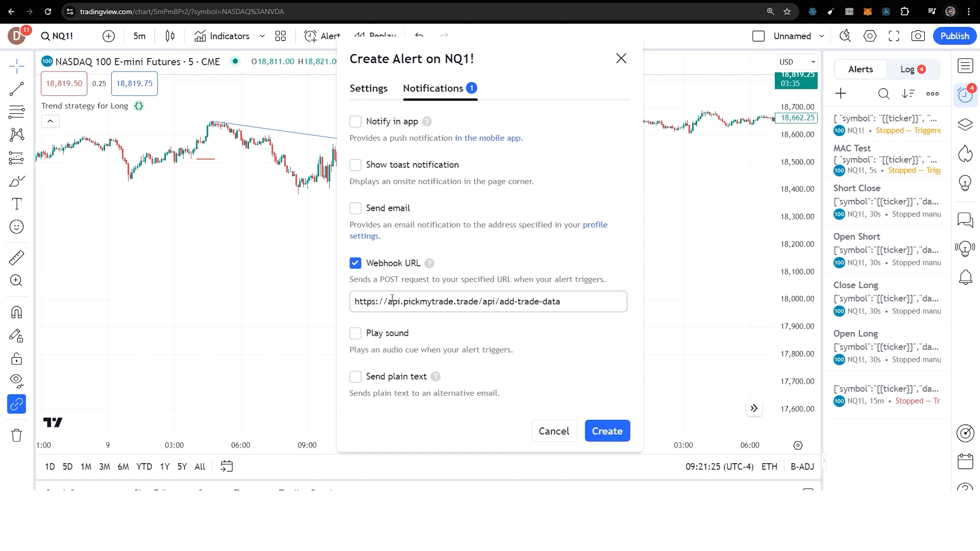This screenshot has height=551, width=980.
Task: Open the calendar icon in right sidebar
Action: pos(965,462)
